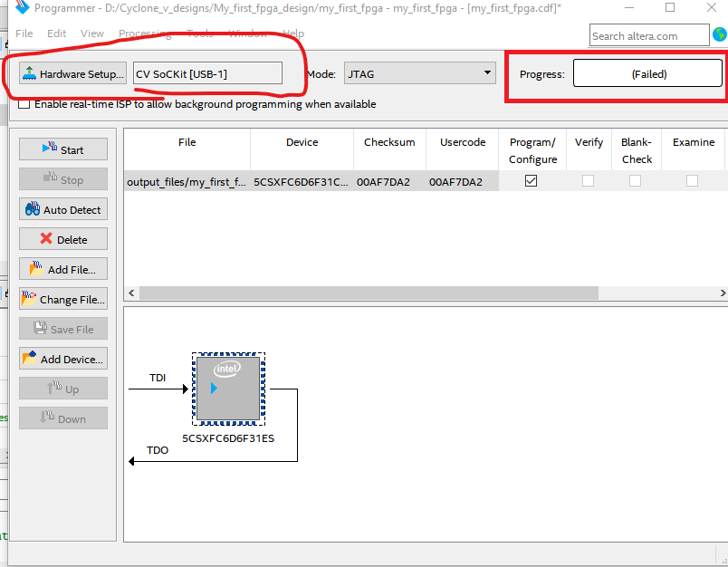
Task: Enable real-time ISP checkbox
Action: coord(24,103)
